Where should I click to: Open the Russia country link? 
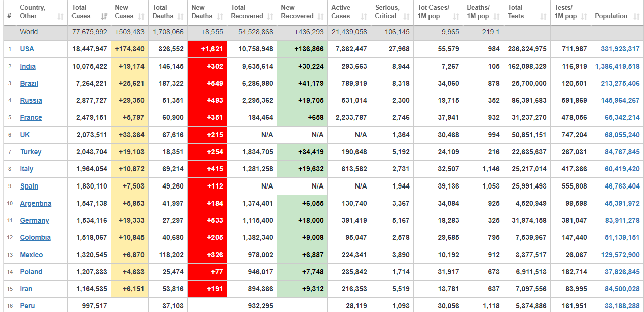[31, 100]
